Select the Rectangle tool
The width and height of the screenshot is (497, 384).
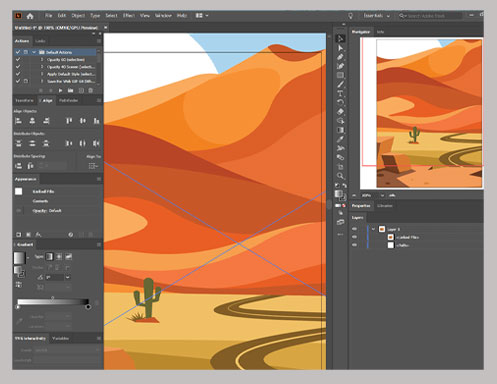[340, 75]
